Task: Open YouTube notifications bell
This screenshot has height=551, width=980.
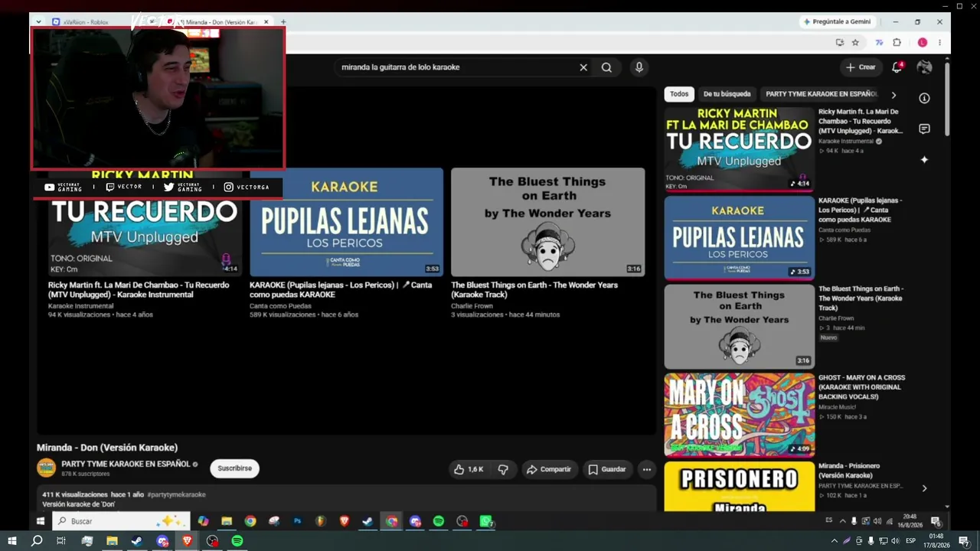Action: coord(897,67)
